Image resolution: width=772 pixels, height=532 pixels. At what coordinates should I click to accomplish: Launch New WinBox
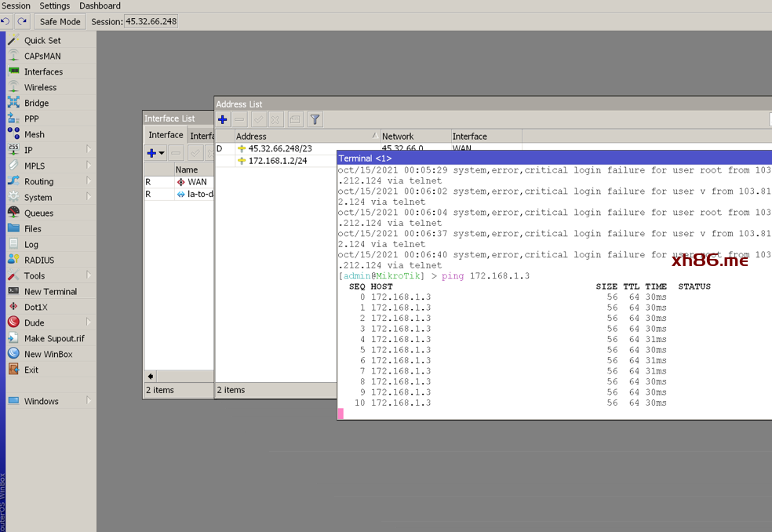pyautogui.click(x=49, y=354)
